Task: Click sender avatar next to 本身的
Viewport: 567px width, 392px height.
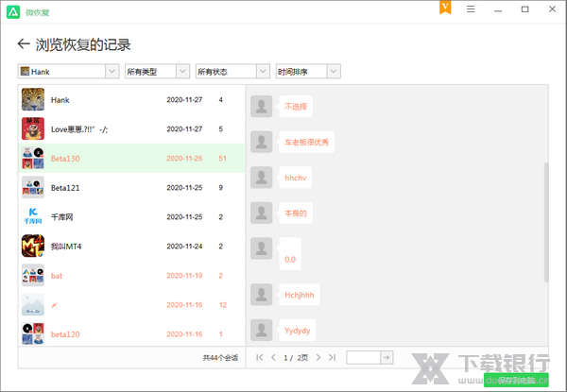Action: [x=262, y=213]
